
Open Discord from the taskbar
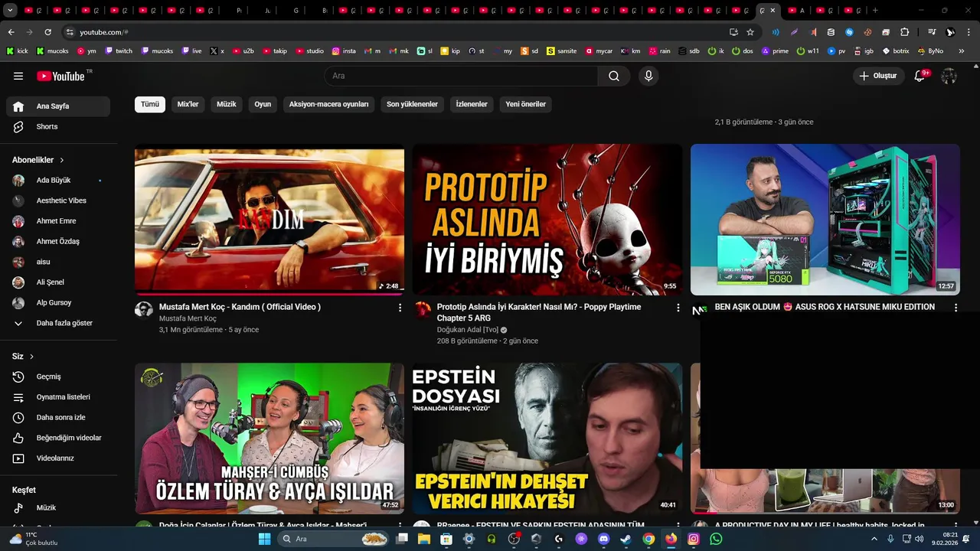click(603, 539)
